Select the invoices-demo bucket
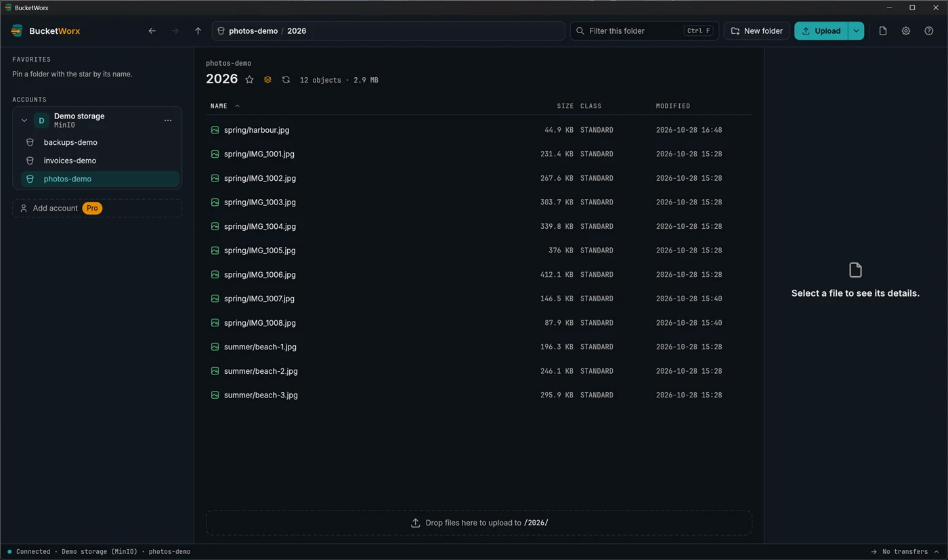Screen dimensions: 948x560 [x=100, y=160]
